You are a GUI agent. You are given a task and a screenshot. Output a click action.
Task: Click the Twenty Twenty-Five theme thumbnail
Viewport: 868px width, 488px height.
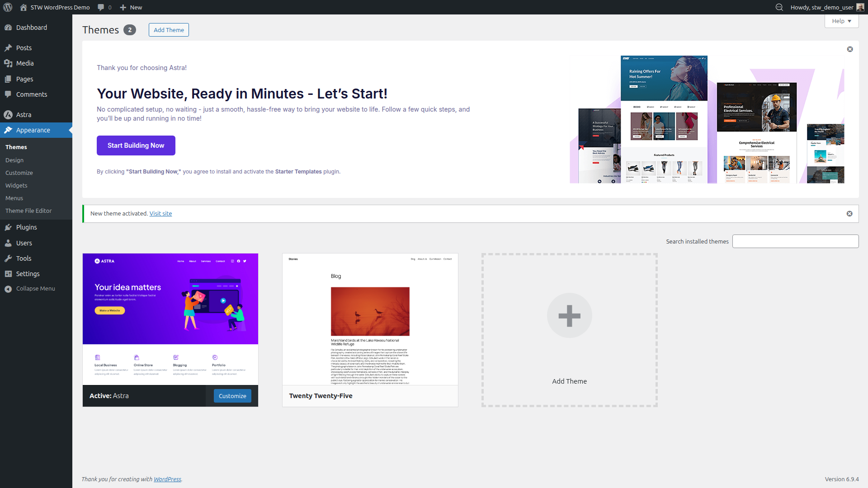tap(370, 319)
